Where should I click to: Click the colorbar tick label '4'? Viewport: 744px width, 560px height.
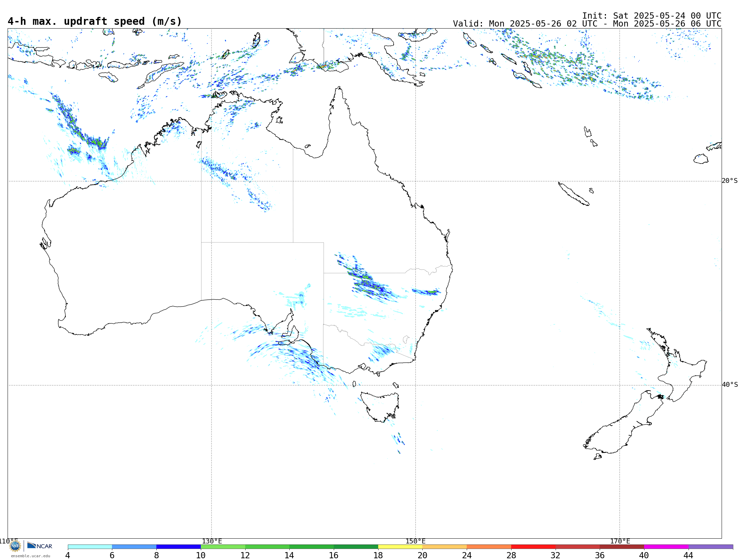tap(68, 556)
